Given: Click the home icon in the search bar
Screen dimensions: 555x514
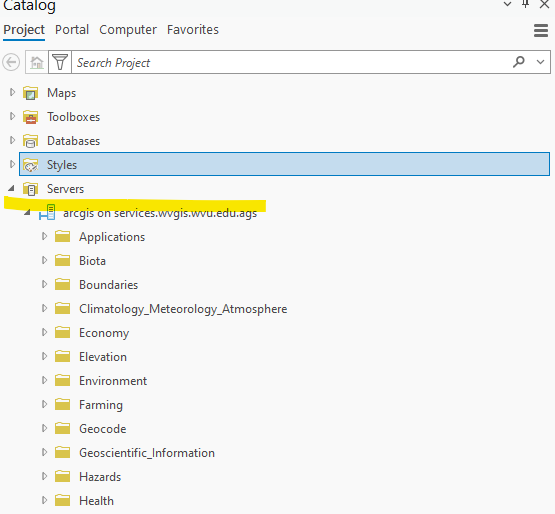Looking at the screenshot, I should (37, 63).
